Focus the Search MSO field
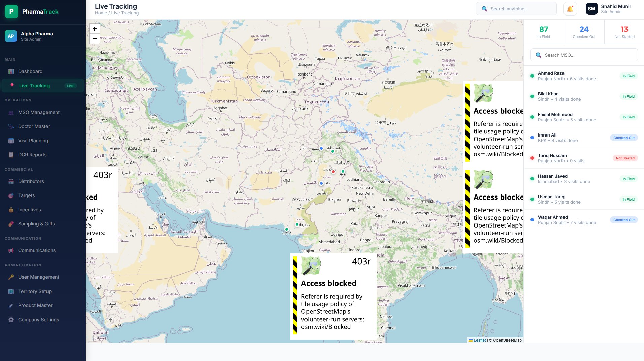 tap(584, 55)
